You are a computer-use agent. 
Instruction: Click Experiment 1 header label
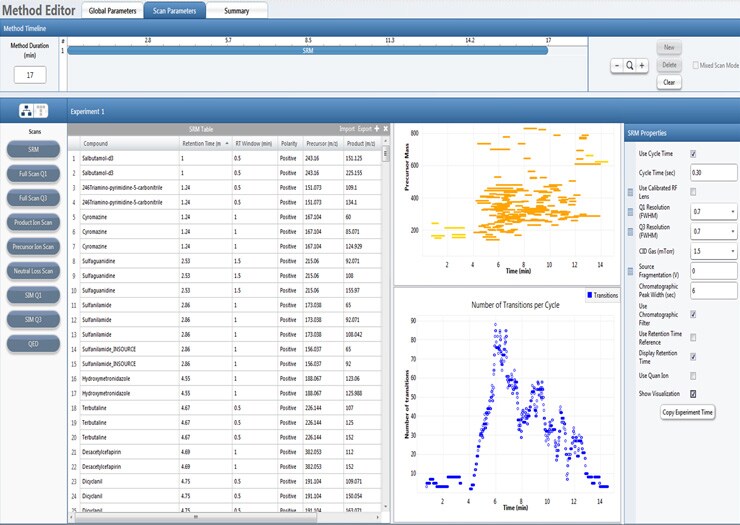pos(87,111)
